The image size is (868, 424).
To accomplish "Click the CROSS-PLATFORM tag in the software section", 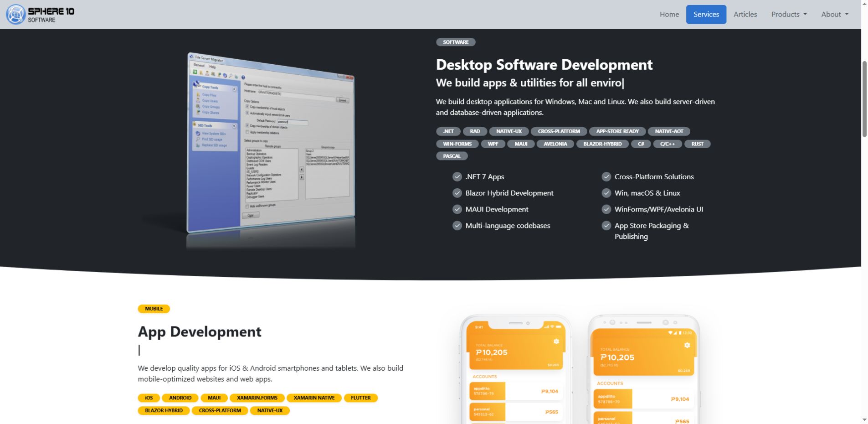I will [559, 131].
